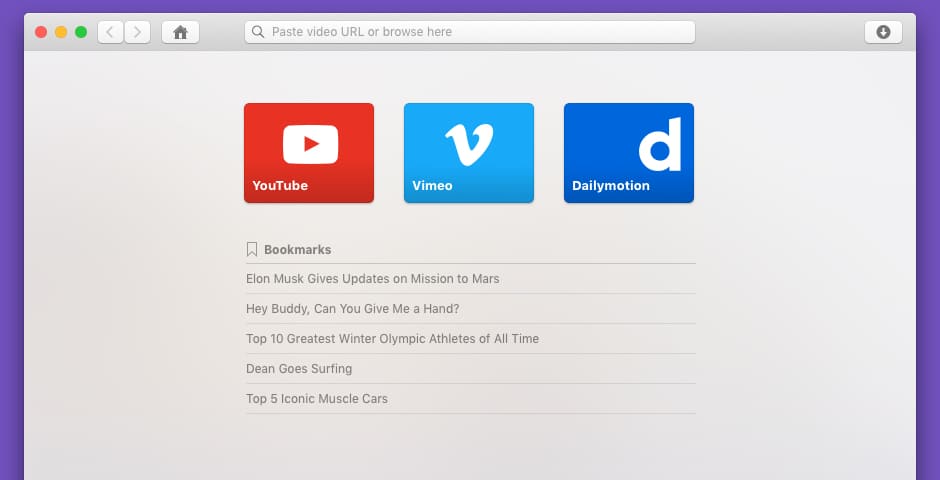940x480 pixels.
Task: Select Top 10 Greatest Winter Olympic Athletes bookmark
Action: coord(392,339)
